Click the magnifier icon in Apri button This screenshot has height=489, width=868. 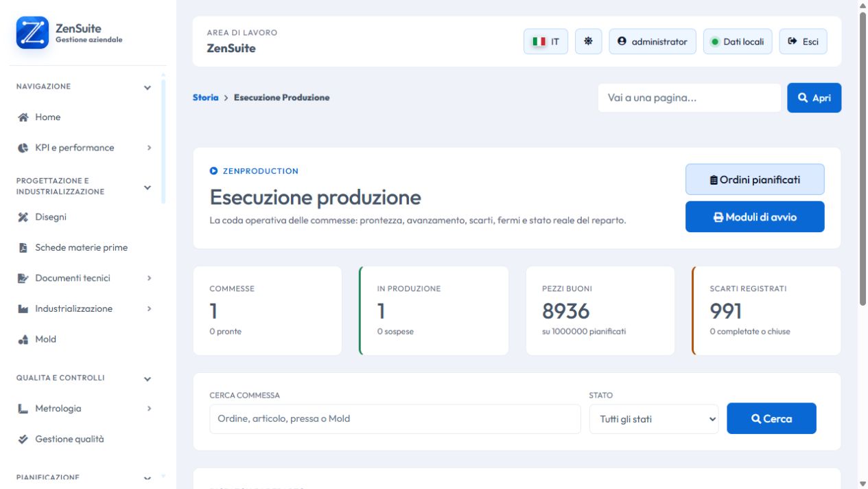[x=803, y=98]
